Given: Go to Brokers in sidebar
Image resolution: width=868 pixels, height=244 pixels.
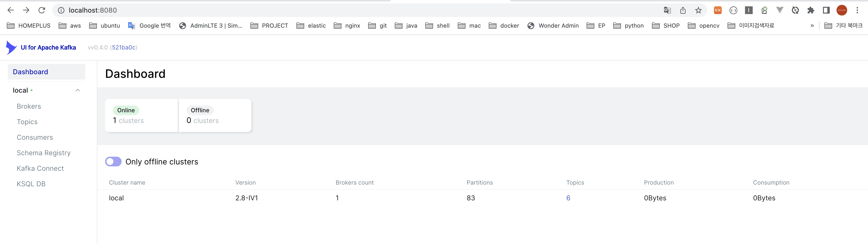Looking at the screenshot, I should point(29,106).
